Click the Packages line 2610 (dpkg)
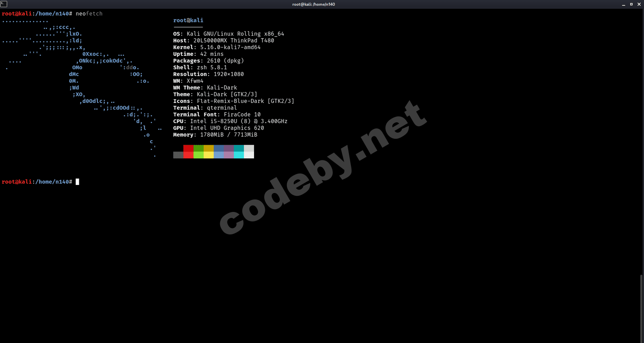 208,61
